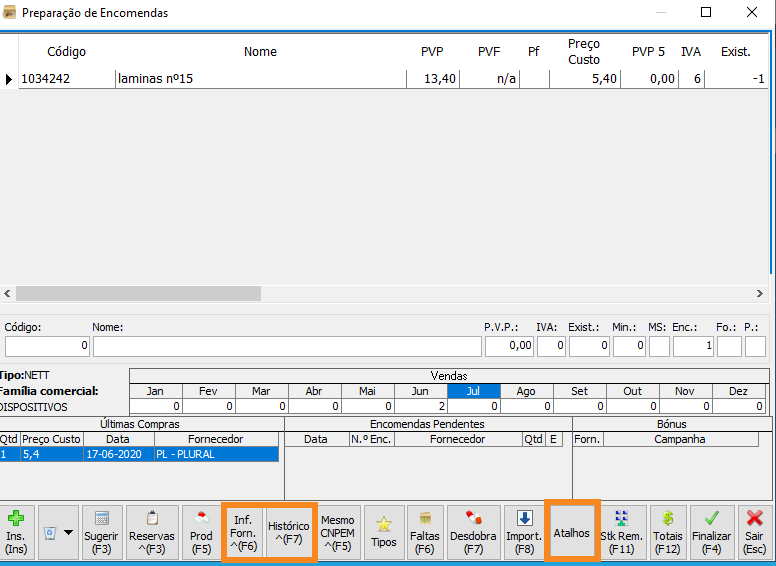
Task: Click the Prod (F5) button
Action: pos(201,532)
